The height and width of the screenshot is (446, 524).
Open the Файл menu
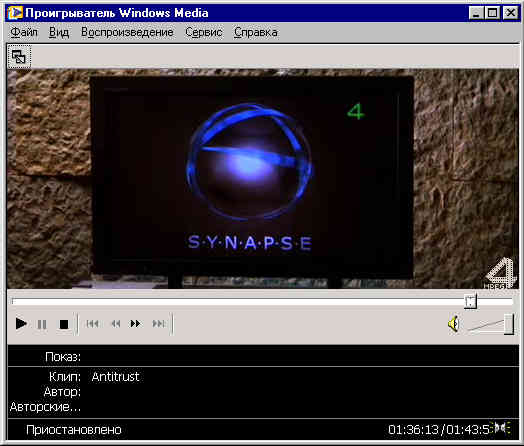coord(24,32)
